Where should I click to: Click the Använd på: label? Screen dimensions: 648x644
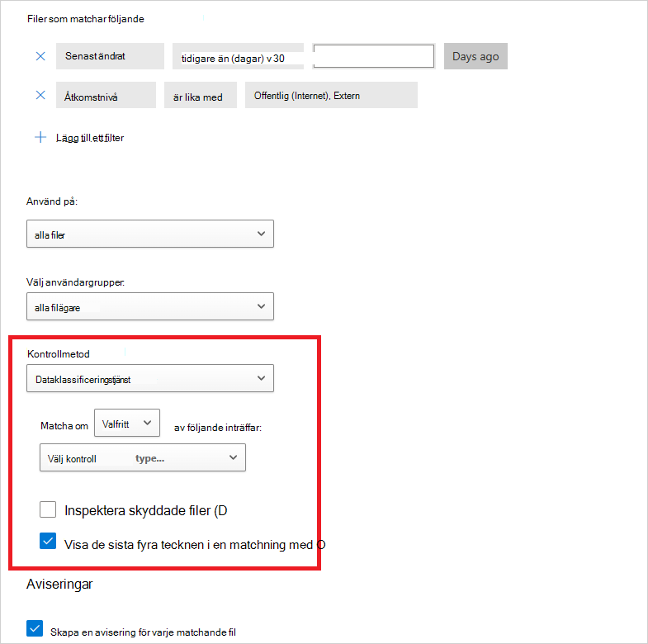52,201
